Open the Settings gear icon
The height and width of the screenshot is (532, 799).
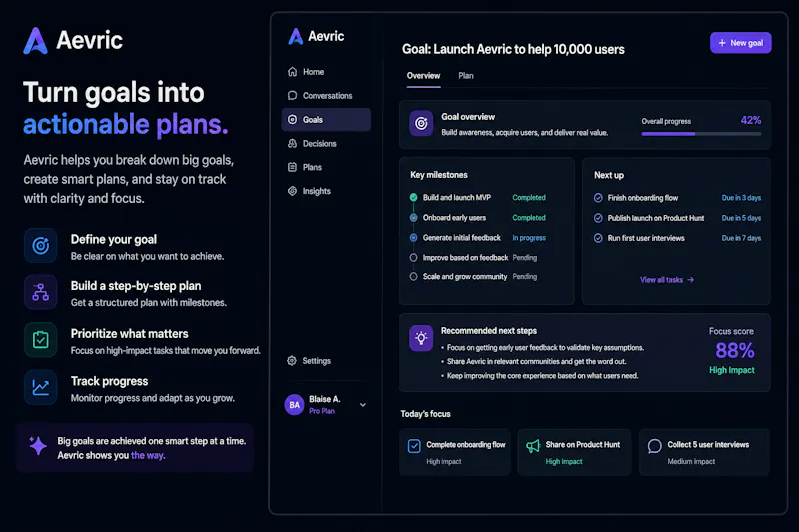tap(292, 361)
